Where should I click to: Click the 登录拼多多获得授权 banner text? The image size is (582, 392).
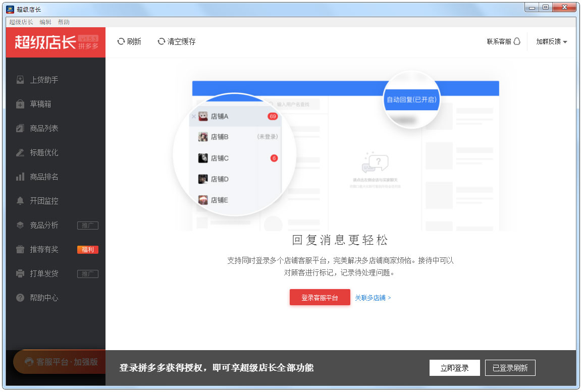[217, 368]
